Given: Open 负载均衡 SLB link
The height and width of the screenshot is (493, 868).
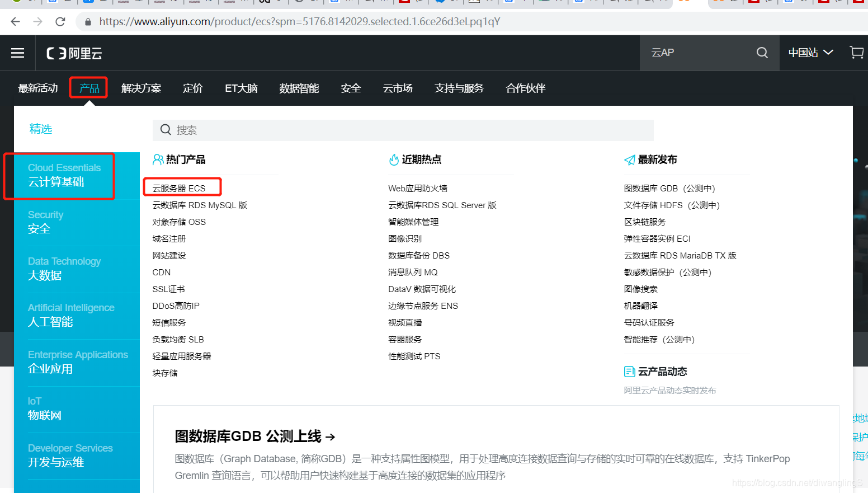Looking at the screenshot, I should pyautogui.click(x=178, y=340).
